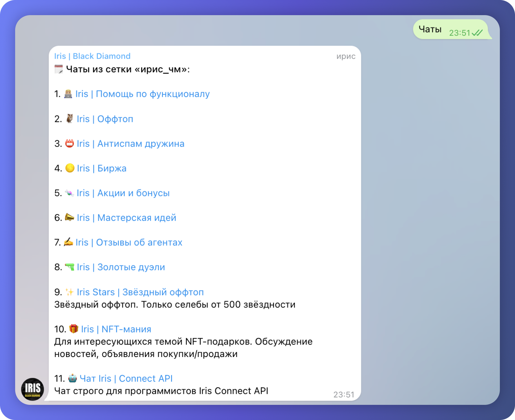Image resolution: width=515 pixels, height=420 pixels.
Task: Open Iris | Антиспам дружина link
Action: pyautogui.click(x=130, y=144)
